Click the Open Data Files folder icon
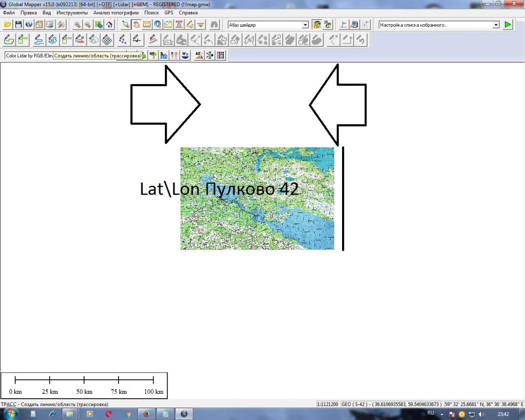Screen dimensions: 525x420 click(x=7, y=25)
